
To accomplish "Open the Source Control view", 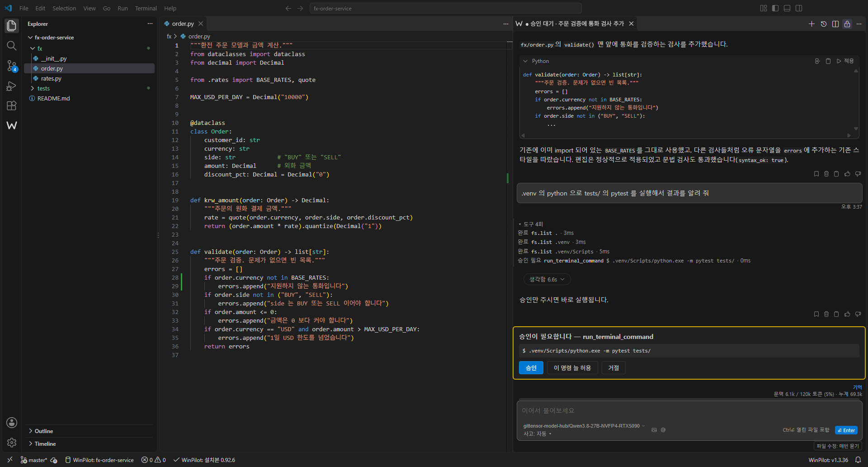I will (12, 66).
